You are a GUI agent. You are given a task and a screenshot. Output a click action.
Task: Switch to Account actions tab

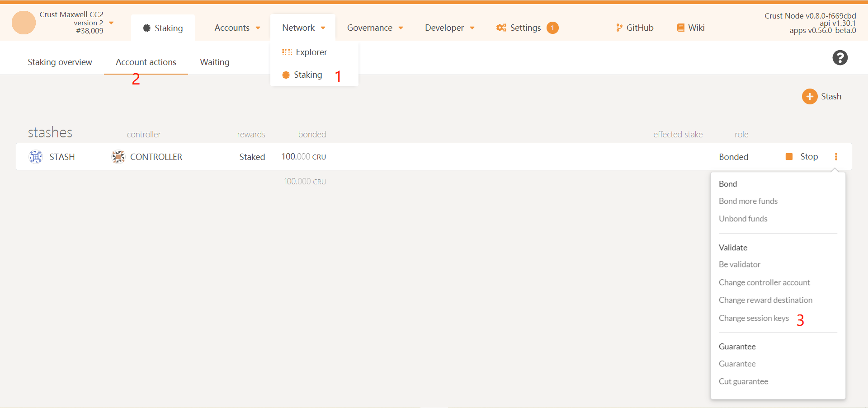click(146, 62)
